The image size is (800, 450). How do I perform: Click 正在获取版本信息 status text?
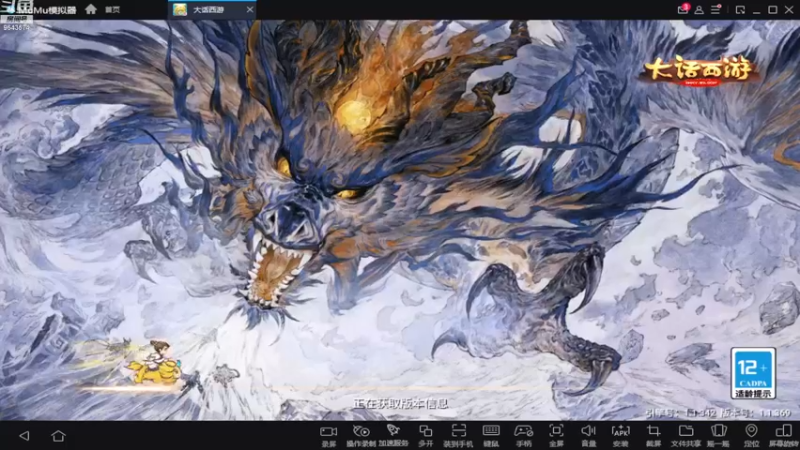401,404
